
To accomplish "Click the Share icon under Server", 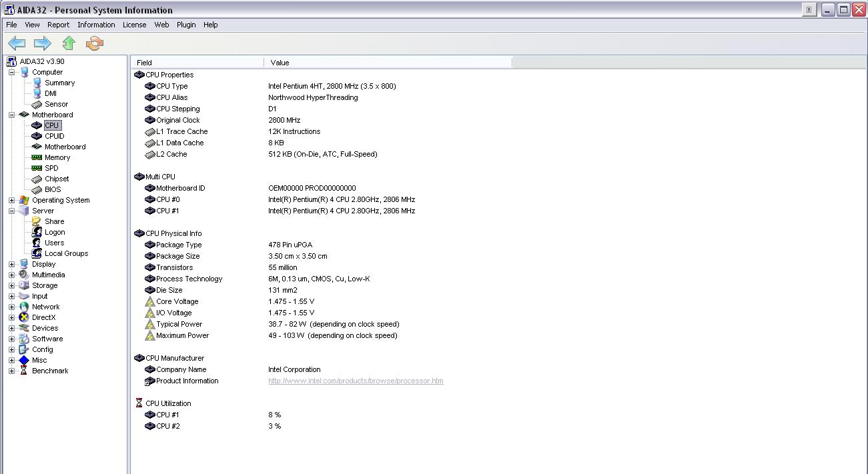I will coord(37,221).
